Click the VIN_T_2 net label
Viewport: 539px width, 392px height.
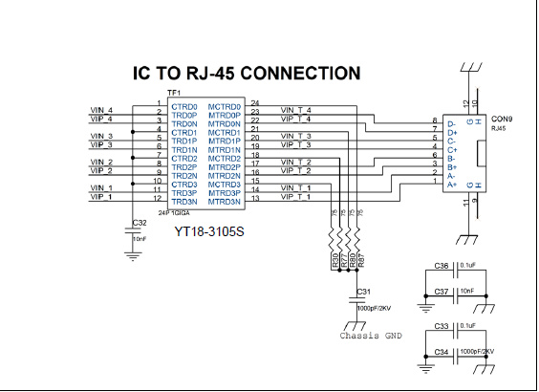tap(296, 162)
